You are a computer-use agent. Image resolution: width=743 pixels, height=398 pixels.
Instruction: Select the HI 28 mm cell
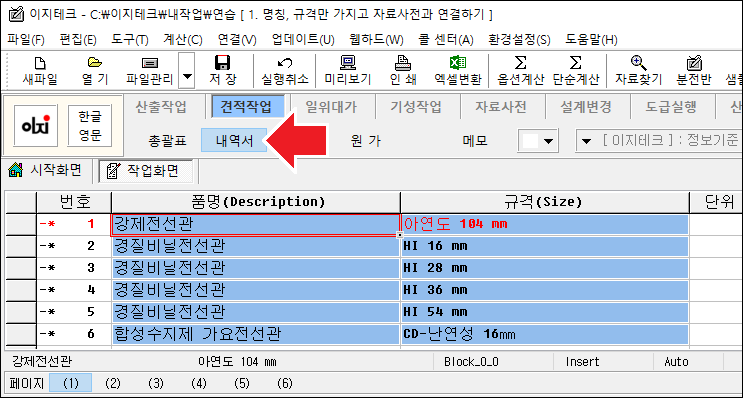pyautogui.click(x=545, y=268)
